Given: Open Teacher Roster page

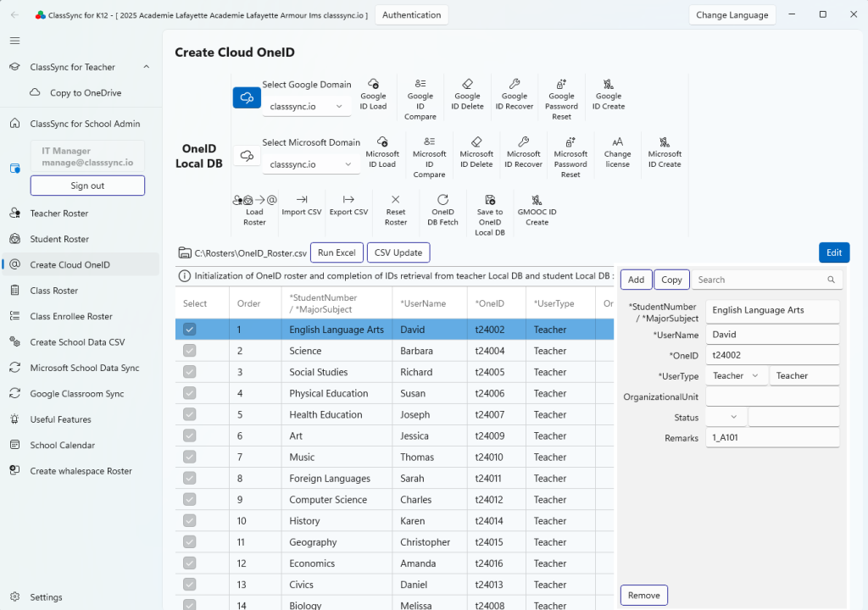Looking at the screenshot, I should 81,213.
